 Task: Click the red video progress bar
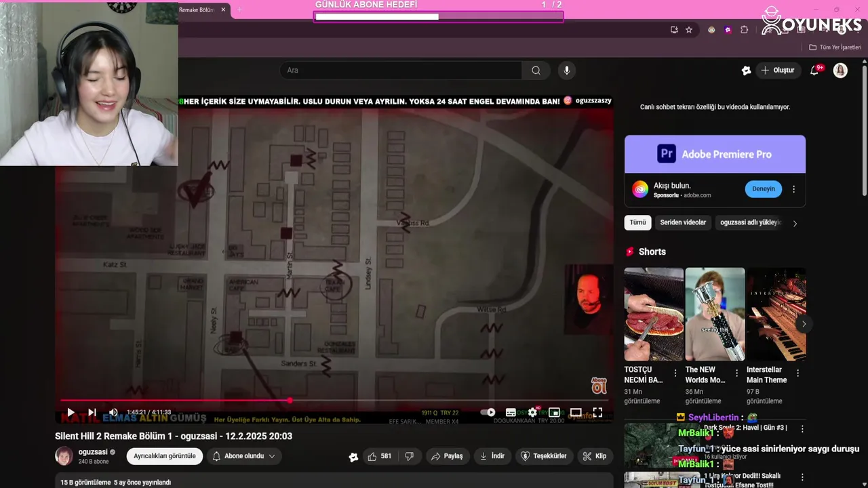click(334, 401)
